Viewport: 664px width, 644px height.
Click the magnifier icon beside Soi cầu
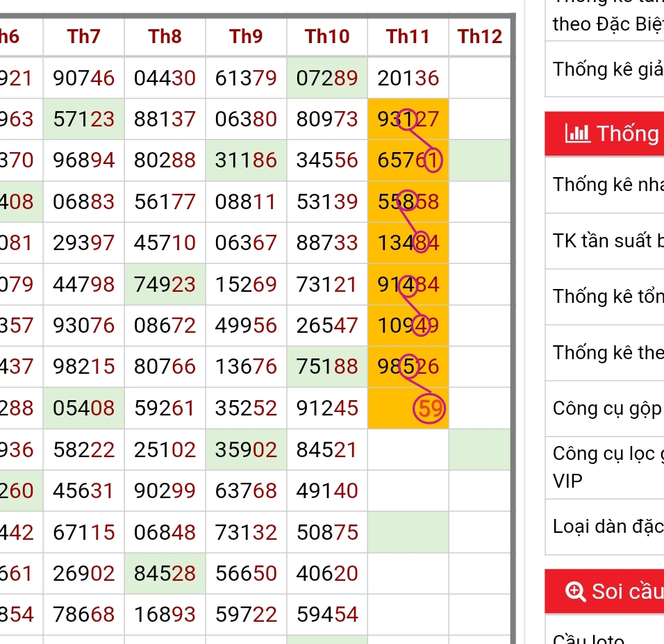click(576, 591)
